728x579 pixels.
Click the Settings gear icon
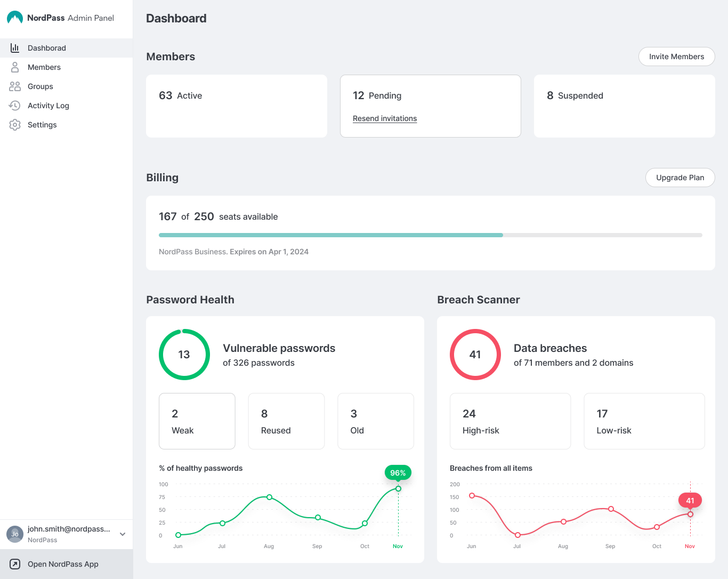click(15, 125)
